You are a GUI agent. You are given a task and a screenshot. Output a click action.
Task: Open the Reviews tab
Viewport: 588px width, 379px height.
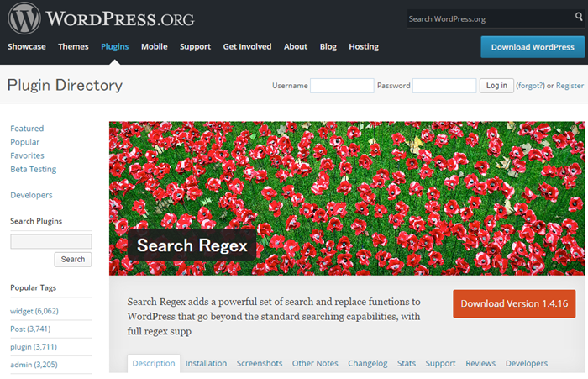tap(480, 363)
